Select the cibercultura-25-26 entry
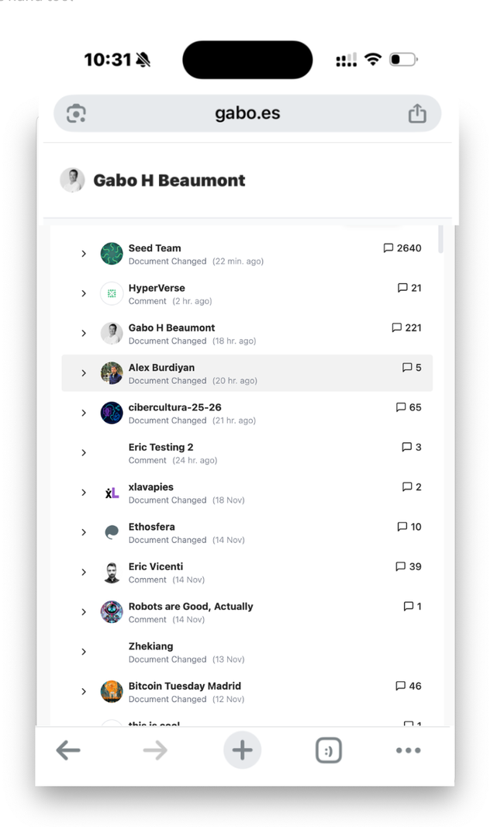 [174, 407]
